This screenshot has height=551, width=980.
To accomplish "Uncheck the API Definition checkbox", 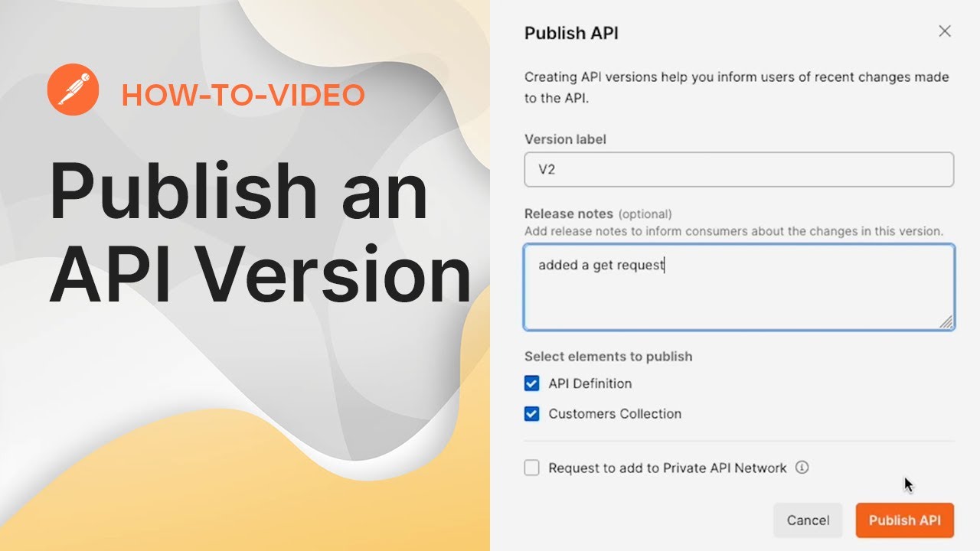I will 531,383.
